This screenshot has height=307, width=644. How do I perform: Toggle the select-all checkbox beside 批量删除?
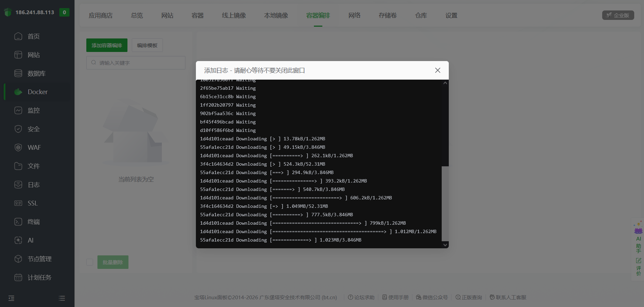pos(90,262)
